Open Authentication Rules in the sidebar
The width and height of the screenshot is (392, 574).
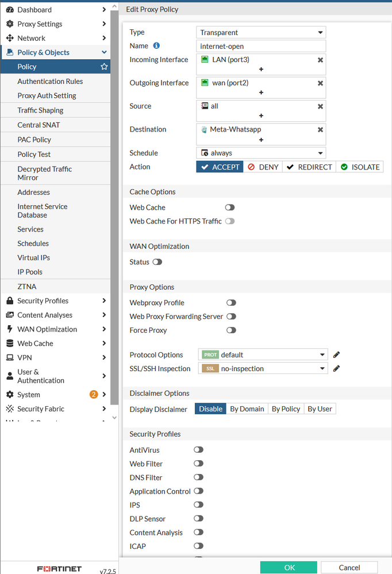tap(50, 82)
